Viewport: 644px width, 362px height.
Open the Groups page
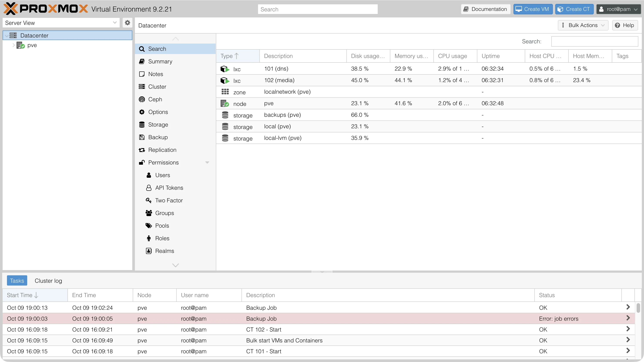tap(175, 213)
